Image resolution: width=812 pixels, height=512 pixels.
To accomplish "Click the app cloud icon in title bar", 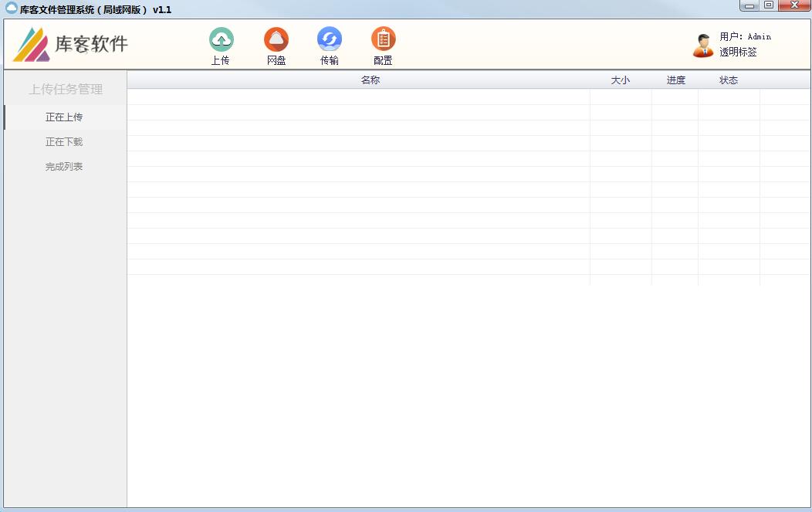I will point(11,8).
